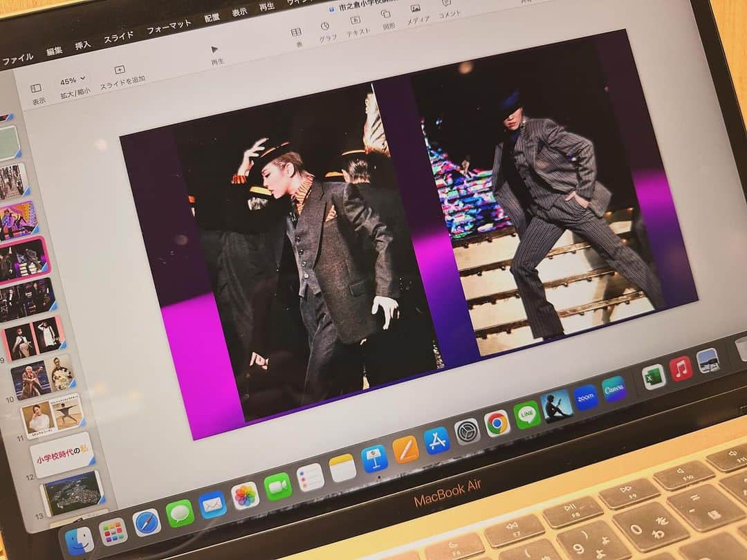Open the 挿入 menu
The image size is (747, 560).
(83, 45)
